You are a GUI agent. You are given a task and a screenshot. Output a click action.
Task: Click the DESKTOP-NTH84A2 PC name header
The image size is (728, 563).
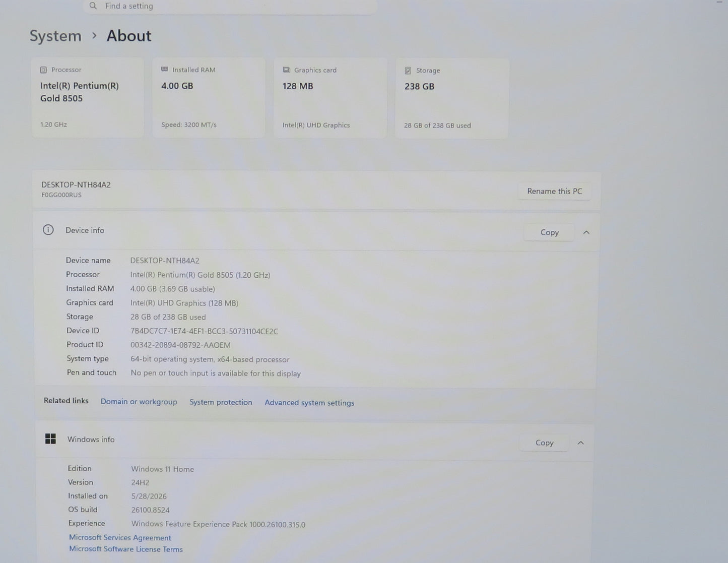(x=76, y=184)
